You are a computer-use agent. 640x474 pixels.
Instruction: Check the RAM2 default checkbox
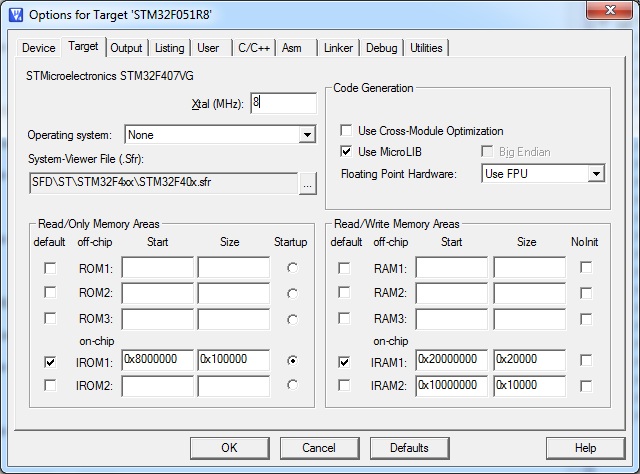344,292
